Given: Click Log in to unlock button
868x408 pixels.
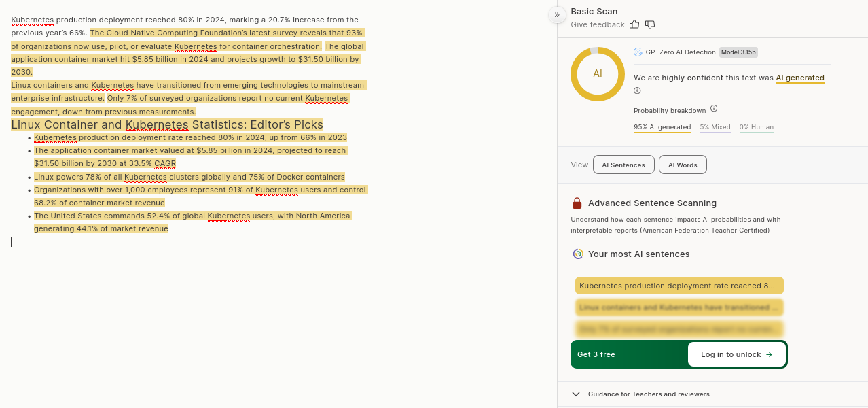Looking at the screenshot, I should [736, 354].
